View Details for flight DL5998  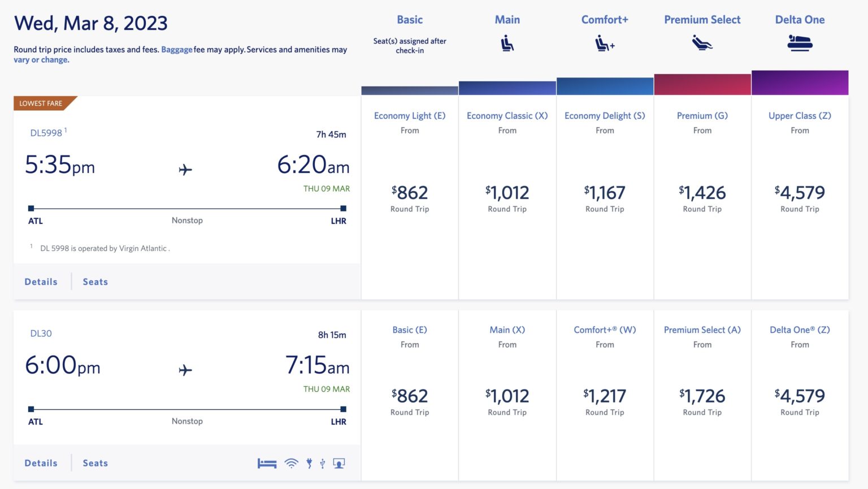(x=40, y=281)
